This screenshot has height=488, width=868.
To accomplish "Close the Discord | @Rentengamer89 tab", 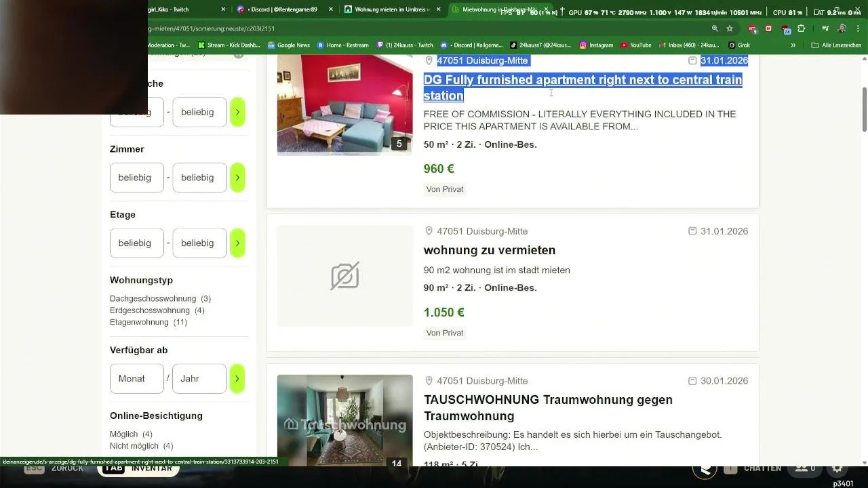I will (x=331, y=9).
